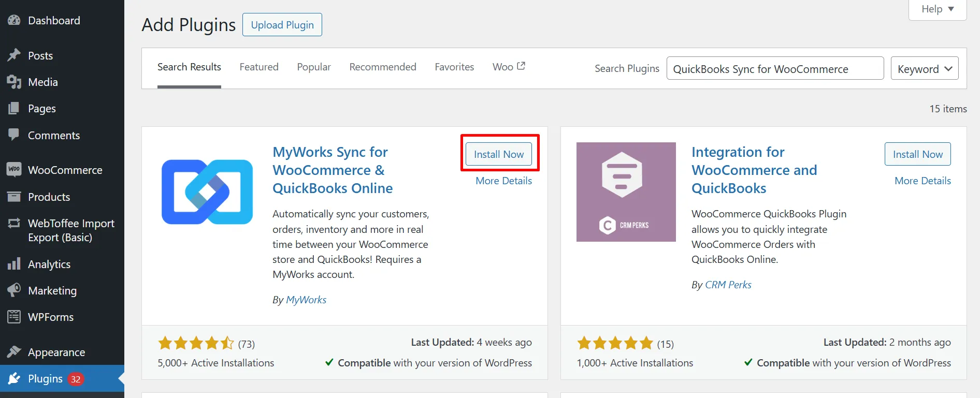The width and height of the screenshot is (980, 398).
Task: Open WooCommerce in the admin menu
Action: 65,170
